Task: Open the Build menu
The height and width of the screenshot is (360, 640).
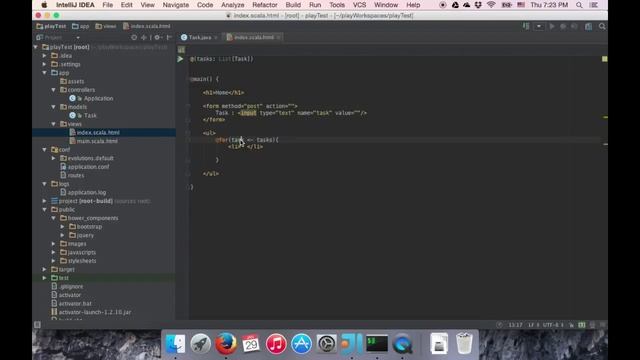Action: click(293, 5)
